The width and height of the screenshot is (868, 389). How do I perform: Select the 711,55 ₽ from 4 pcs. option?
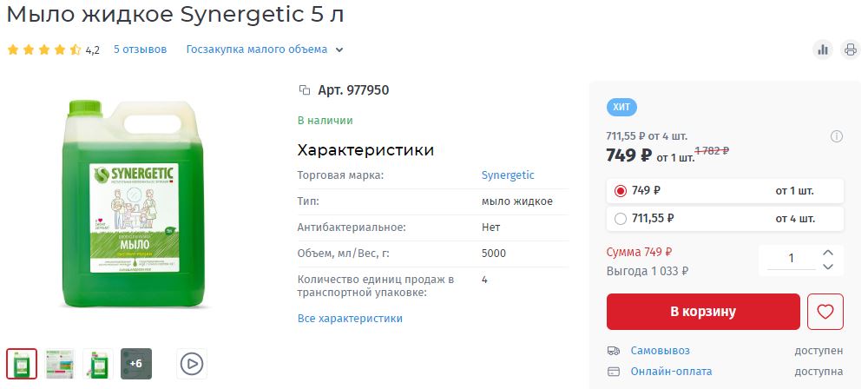click(x=621, y=219)
